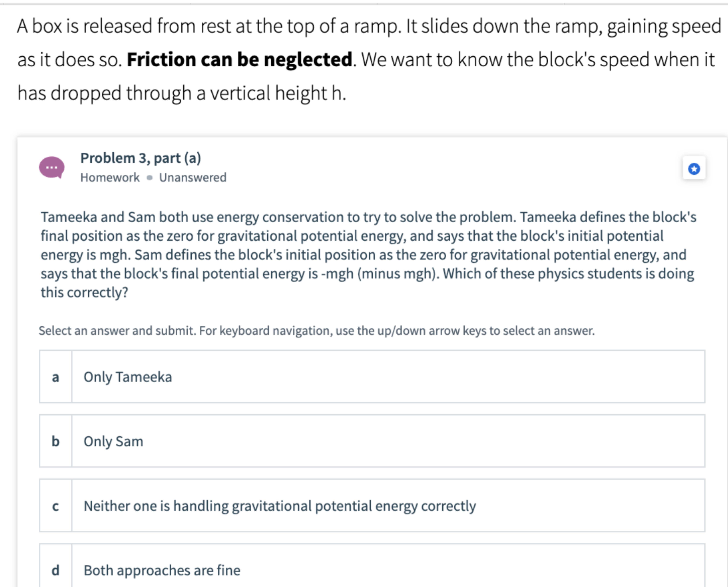The image size is (728, 587).
Task: Click the Tameeka and Sam question paragraph
Action: click(369, 255)
